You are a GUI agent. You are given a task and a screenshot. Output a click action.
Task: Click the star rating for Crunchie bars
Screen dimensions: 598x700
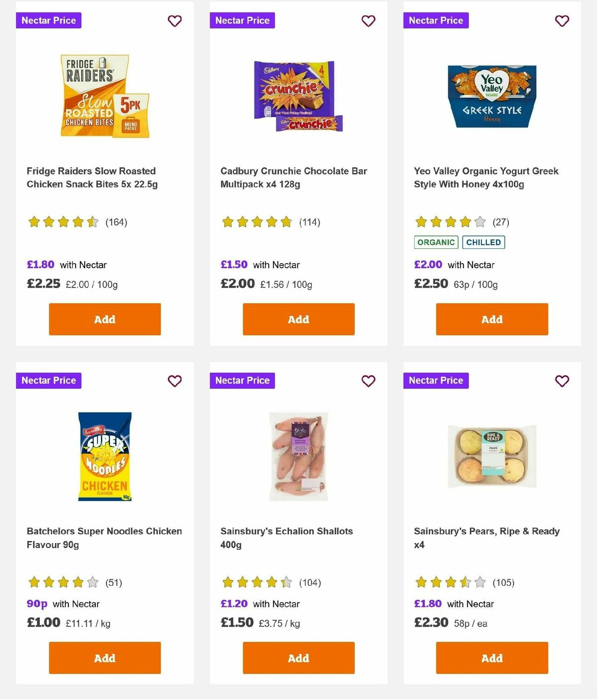tap(257, 222)
